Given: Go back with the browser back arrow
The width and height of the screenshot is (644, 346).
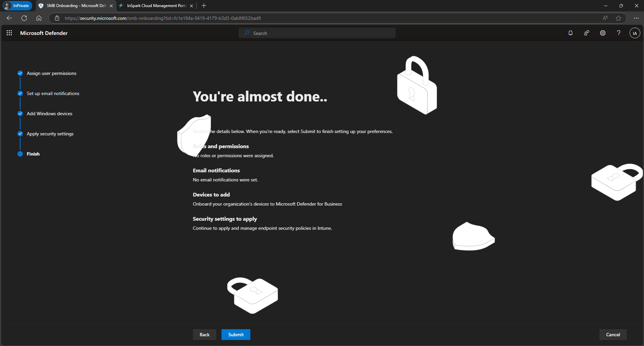Looking at the screenshot, I should [x=9, y=18].
